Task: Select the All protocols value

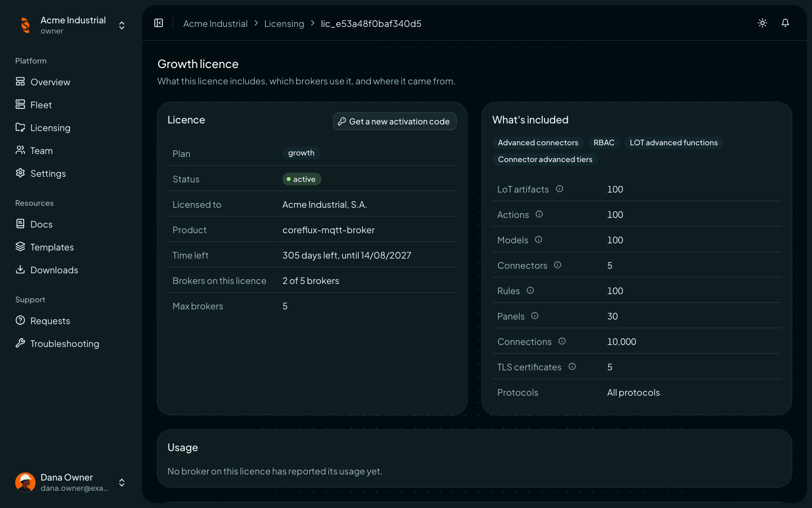Action: [633, 392]
